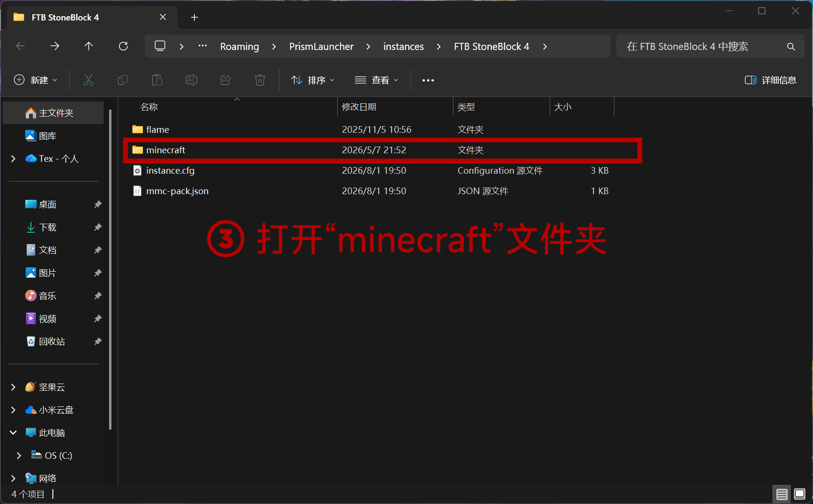The image size is (813, 504).
Task: Open PrismLauncher in the address breadcrumb
Action: [x=321, y=47]
